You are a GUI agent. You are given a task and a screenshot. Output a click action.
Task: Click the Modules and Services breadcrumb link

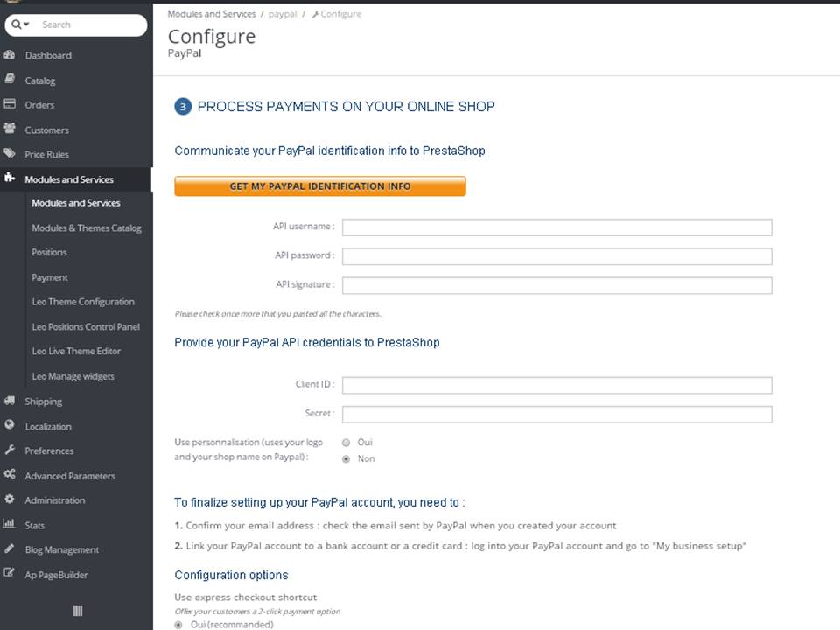(211, 14)
